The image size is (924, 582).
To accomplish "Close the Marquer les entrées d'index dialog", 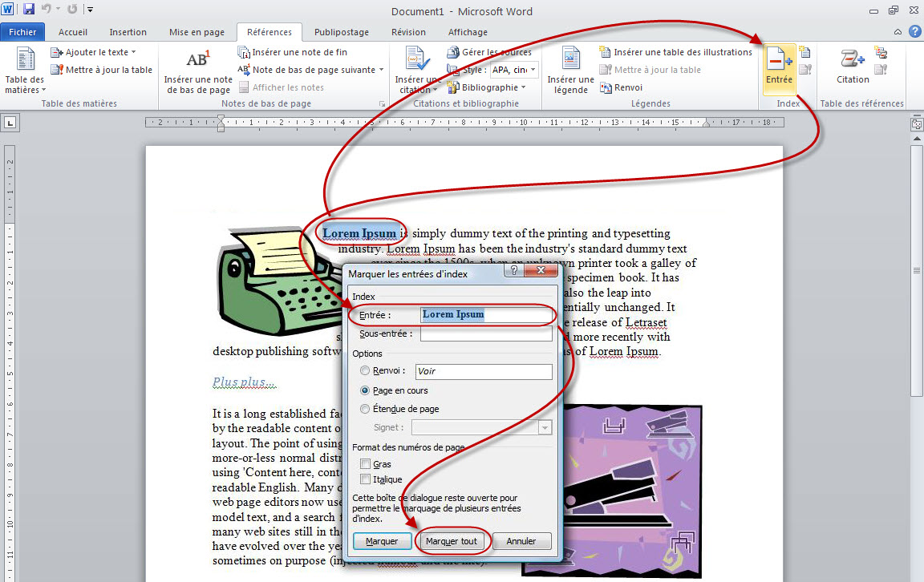I will (541, 270).
